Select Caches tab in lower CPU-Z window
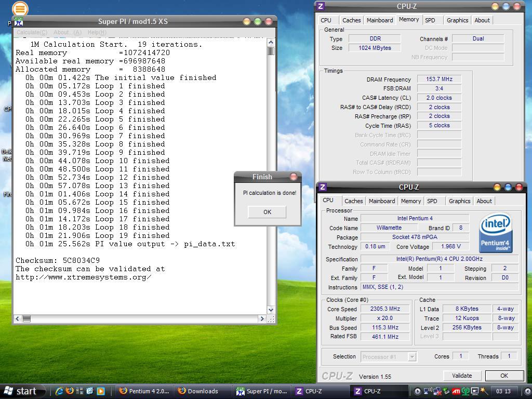532x399 pixels. (x=353, y=201)
